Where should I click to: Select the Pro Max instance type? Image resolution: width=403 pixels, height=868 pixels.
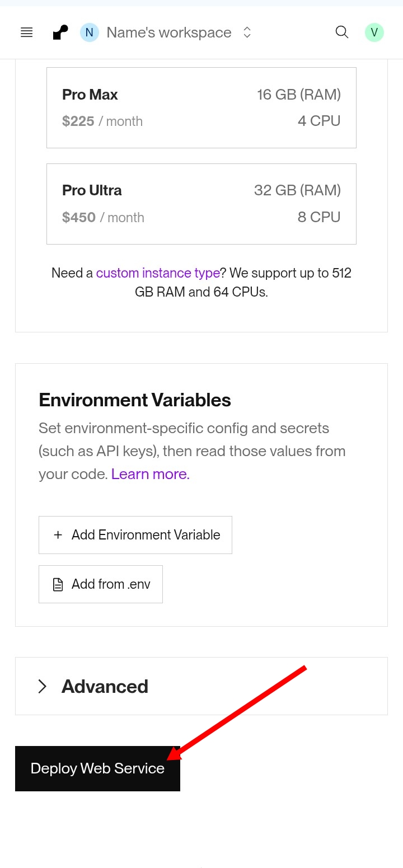coord(201,107)
